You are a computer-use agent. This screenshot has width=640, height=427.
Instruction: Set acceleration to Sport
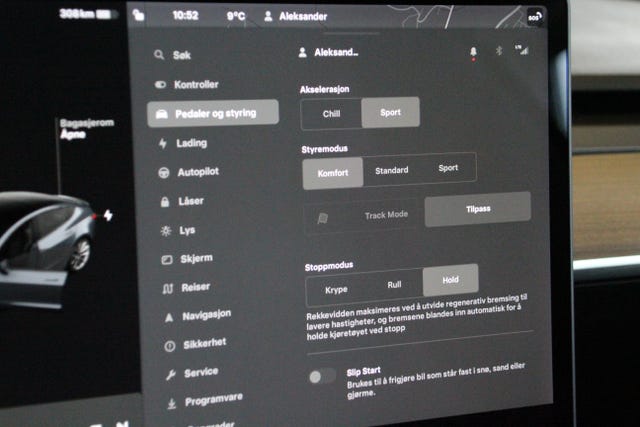[x=390, y=112]
